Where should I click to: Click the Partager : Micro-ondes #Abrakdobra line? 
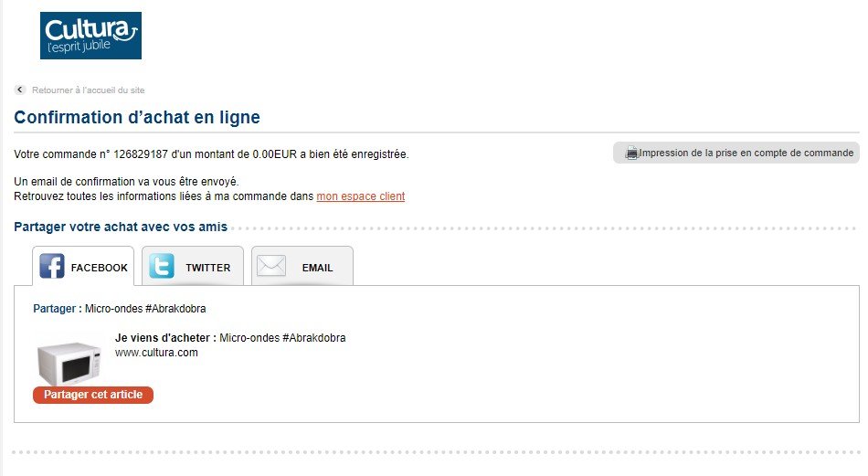120,308
